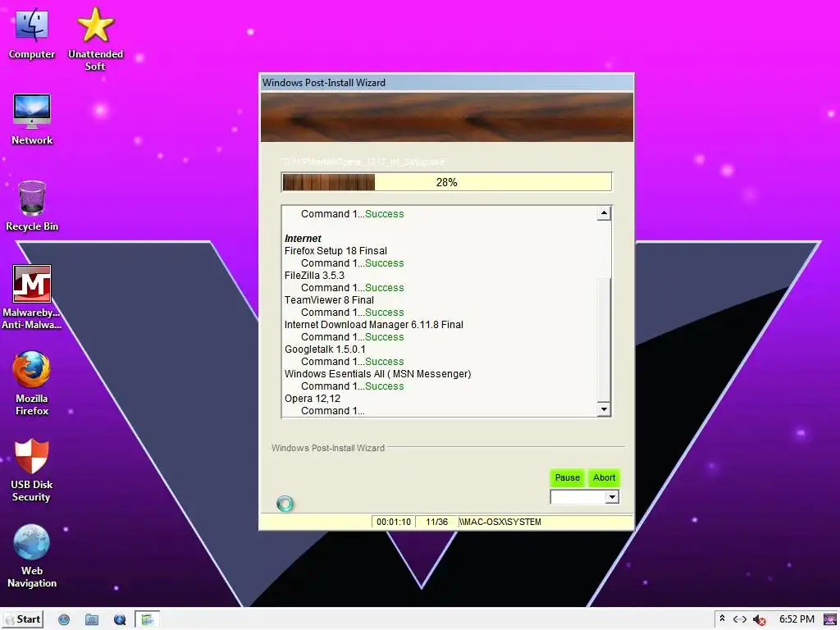The image size is (840, 630).
Task: Click the Internet category heading
Action: pos(303,239)
